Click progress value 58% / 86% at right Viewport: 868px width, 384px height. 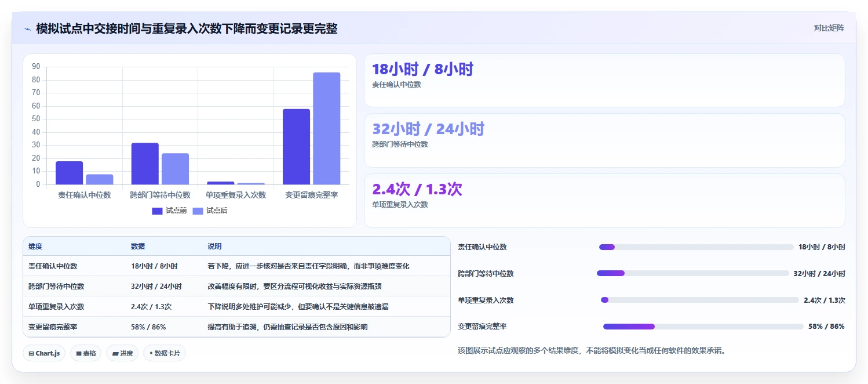(826, 327)
